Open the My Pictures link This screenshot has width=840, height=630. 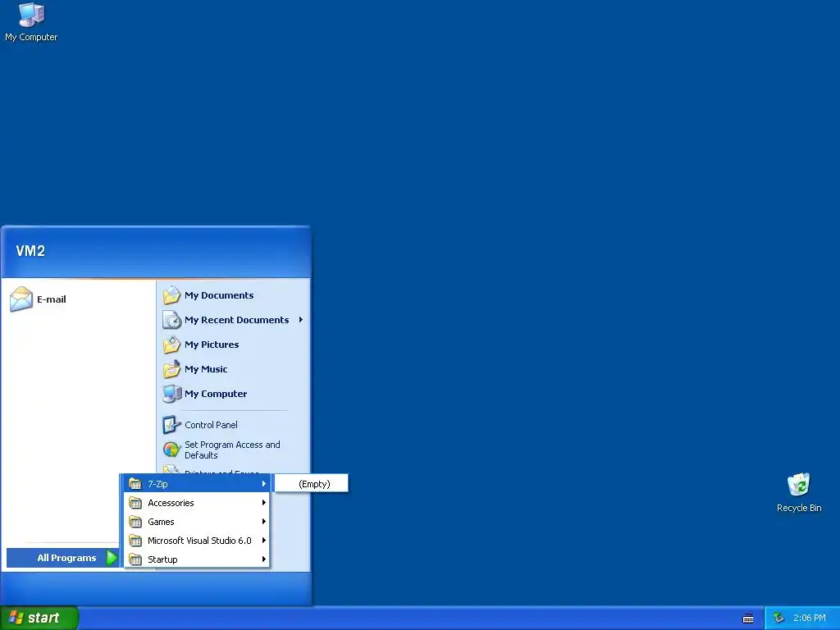pyautogui.click(x=212, y=345)
